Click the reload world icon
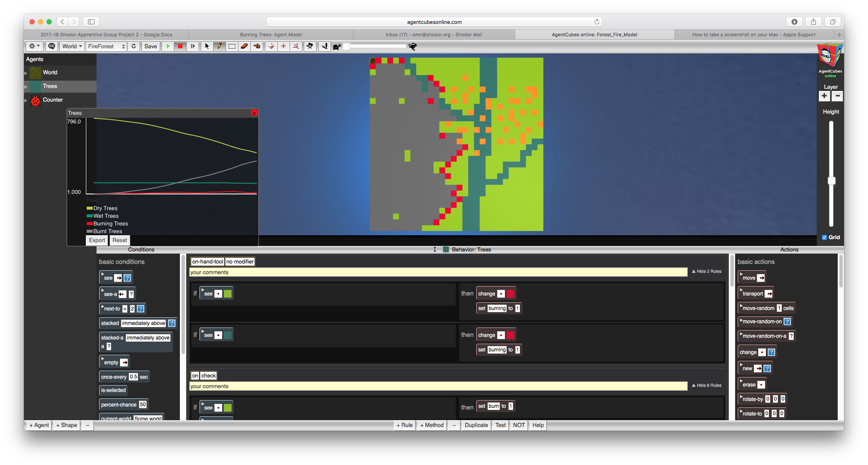The height and width of the screenshot is (465, 868). (x=134, y=46)
